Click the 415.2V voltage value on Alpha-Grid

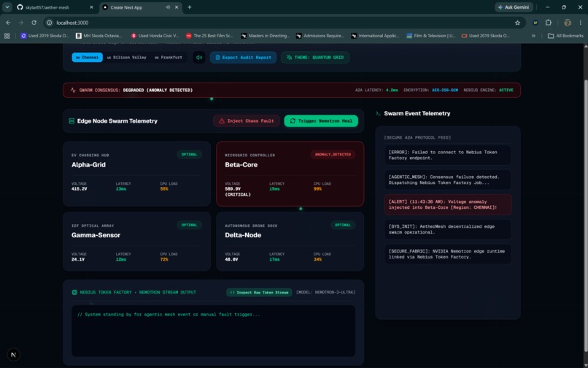[79, 189]
